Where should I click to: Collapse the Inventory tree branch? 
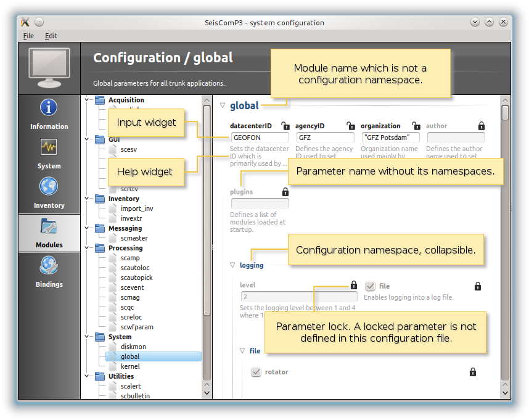click(x=87, y=199)
